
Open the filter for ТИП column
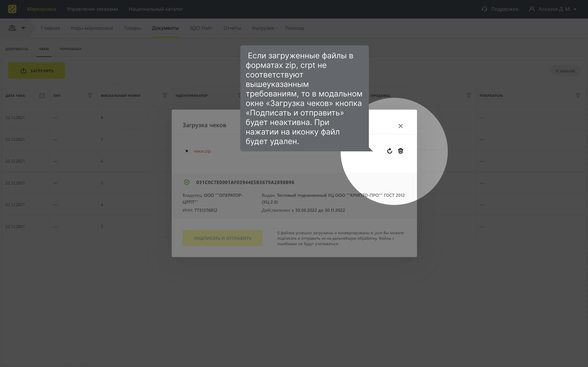90,95
